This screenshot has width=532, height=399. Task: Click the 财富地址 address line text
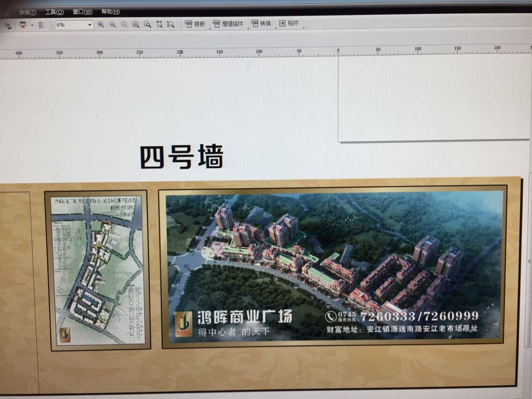click(x=402, y=329)
